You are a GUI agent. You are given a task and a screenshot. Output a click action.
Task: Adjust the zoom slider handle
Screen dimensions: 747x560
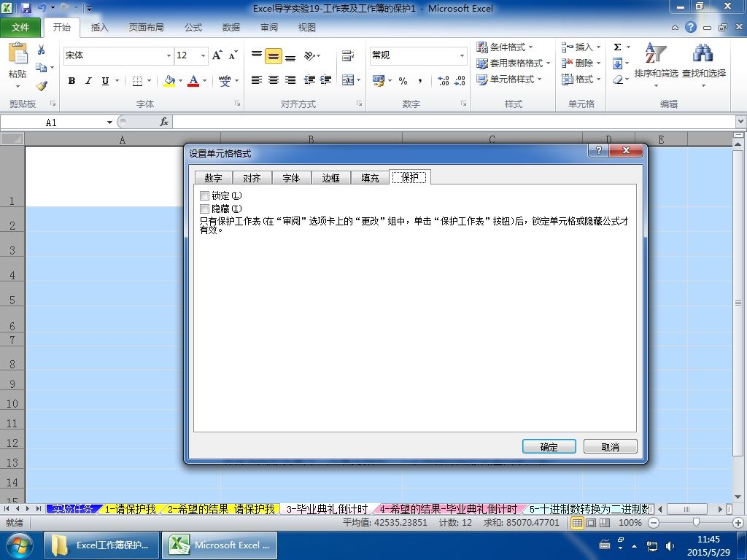[x=696, y=523]
